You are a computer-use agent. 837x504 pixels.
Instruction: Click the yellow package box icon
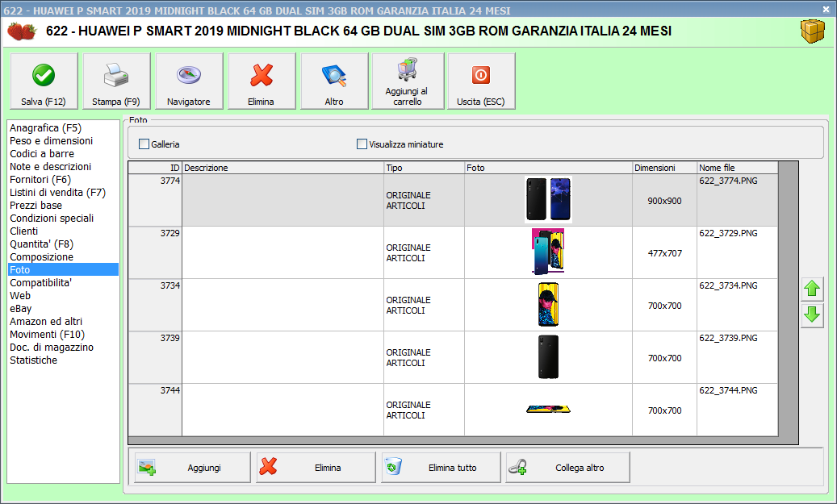[x=813, y=31]
